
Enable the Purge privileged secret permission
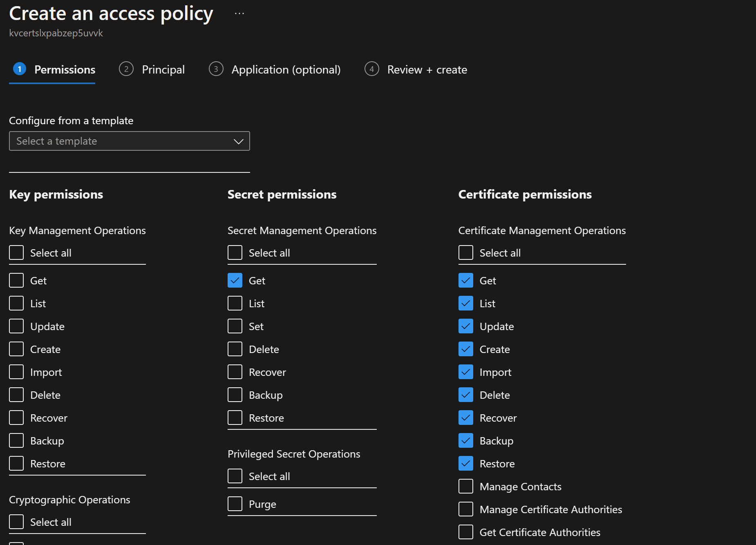coord(235,504)
